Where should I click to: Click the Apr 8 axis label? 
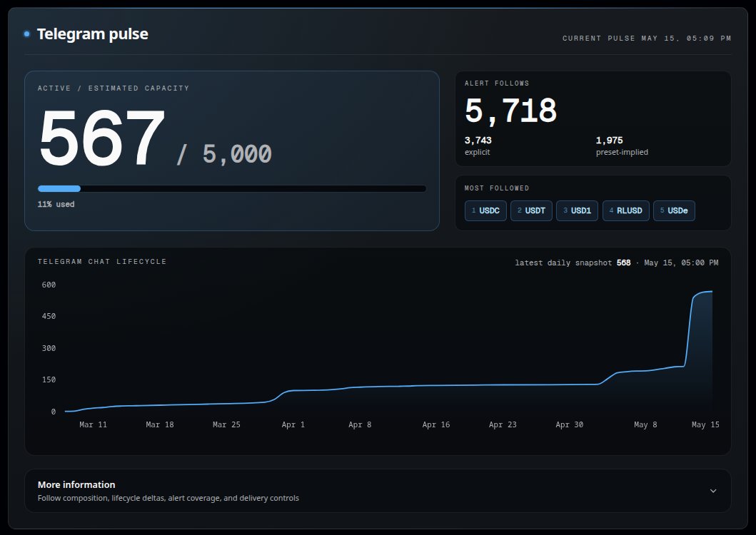click(360, 424)
